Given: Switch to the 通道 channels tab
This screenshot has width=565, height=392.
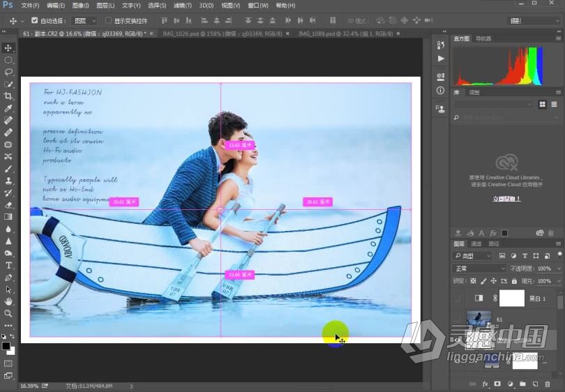Looking at the screenshot, I should pyautogui.click(x=476, y=244).
